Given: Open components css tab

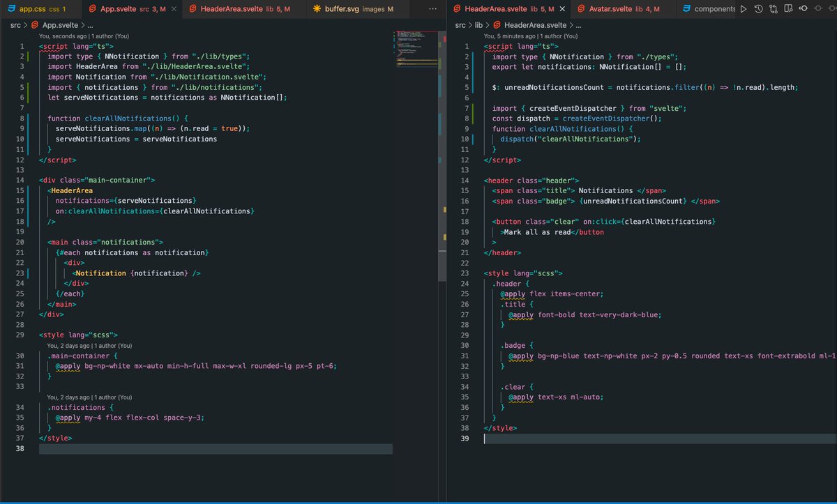Looking at the screenshot, I should coord(706,9).
